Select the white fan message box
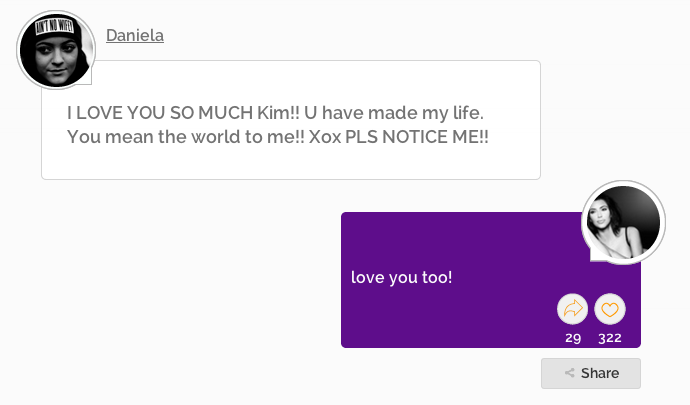 291,120
